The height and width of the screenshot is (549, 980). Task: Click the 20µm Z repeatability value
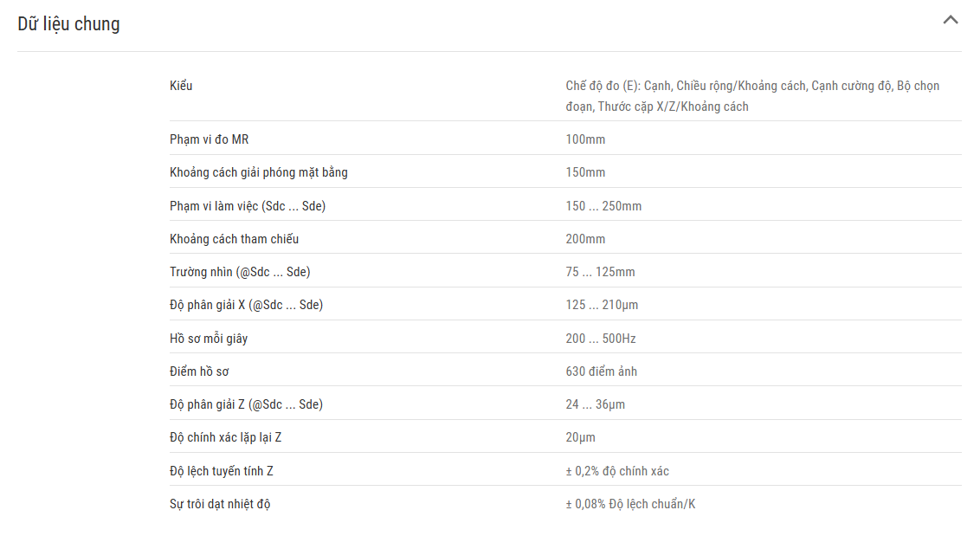tap(580, 437)
